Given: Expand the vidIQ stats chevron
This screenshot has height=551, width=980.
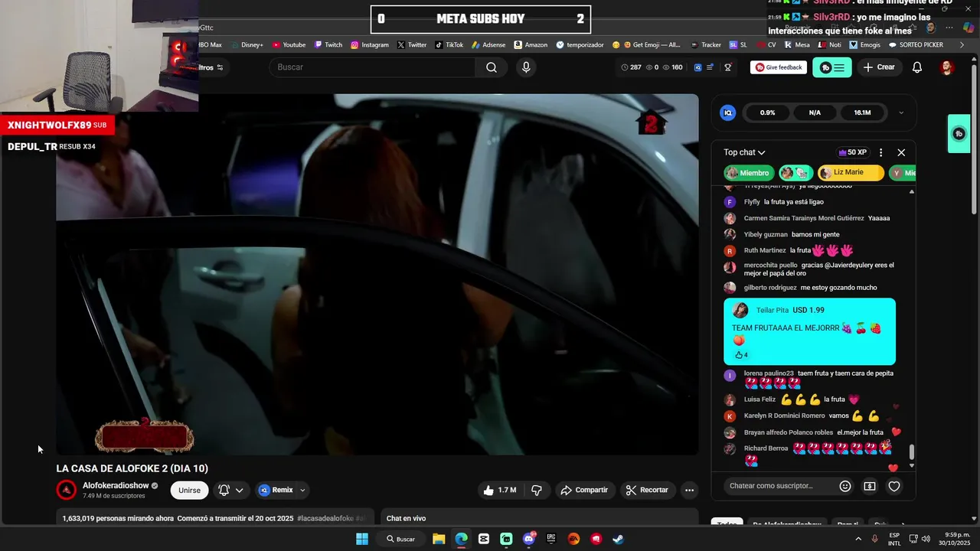Looking at the screenshot, I should click(x=901, y=112).
